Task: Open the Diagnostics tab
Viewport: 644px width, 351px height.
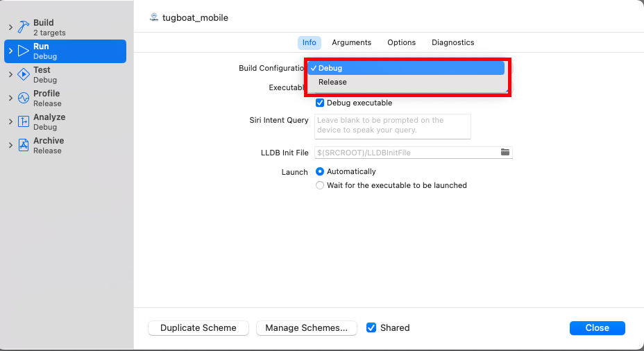Action: click(453, 42)
